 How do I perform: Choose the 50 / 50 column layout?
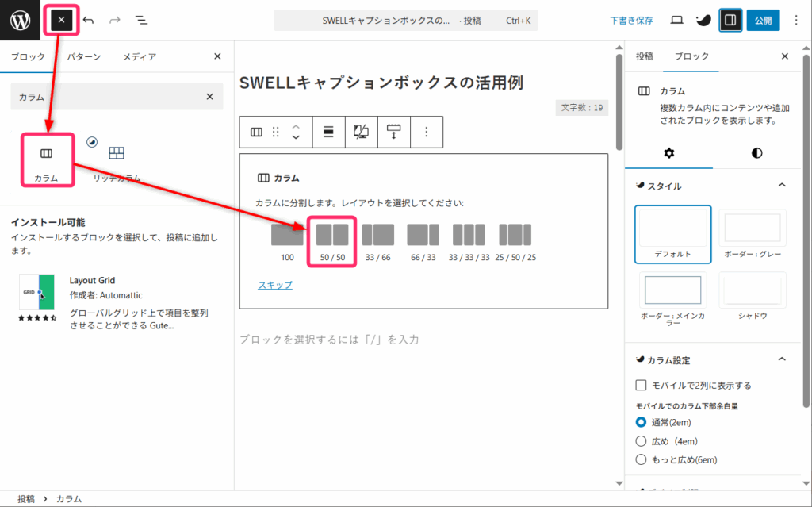pyautogui.click(x=332, y=242)
